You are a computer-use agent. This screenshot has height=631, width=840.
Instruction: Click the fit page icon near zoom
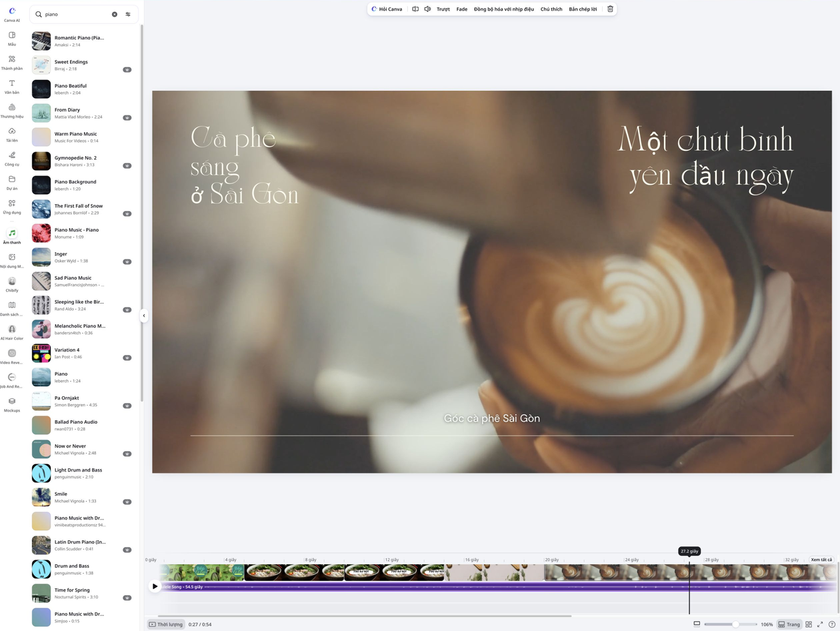click(x=697, y=624)
